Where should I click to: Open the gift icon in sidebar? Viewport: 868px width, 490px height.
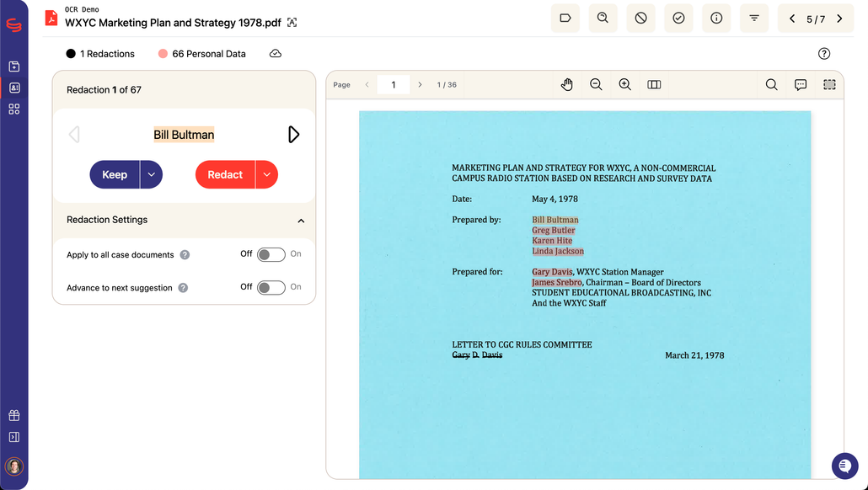point(14,415)
